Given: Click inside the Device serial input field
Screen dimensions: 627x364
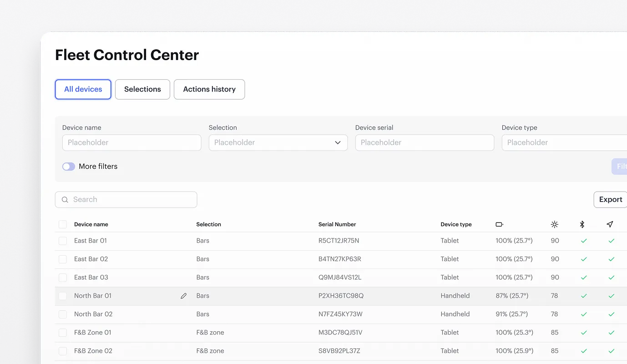Looking at the screenshot, I should (x=424, y=142).
